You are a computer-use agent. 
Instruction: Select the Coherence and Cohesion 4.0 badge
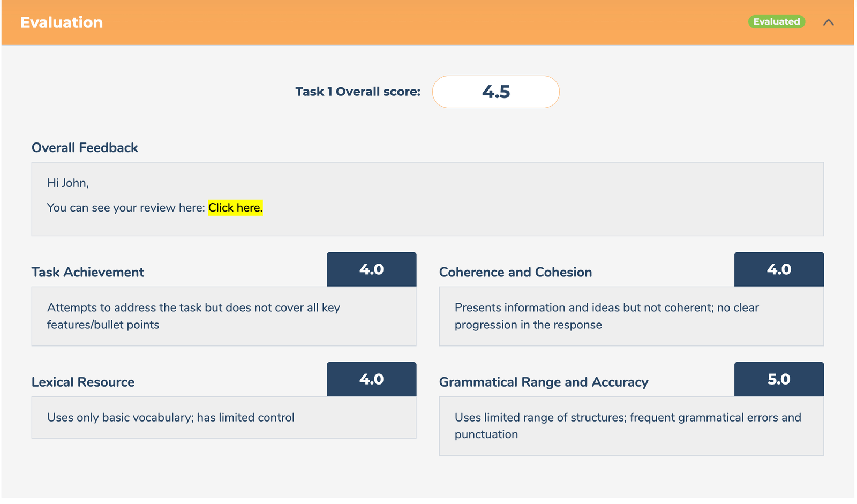click(x=778, y=269)
